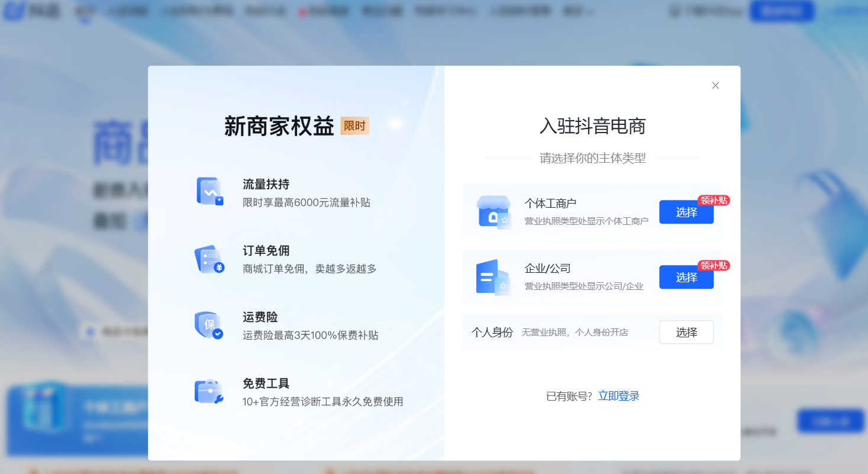Click the 已有账号? text
This screenshot has height=474, width=868.
569,396
